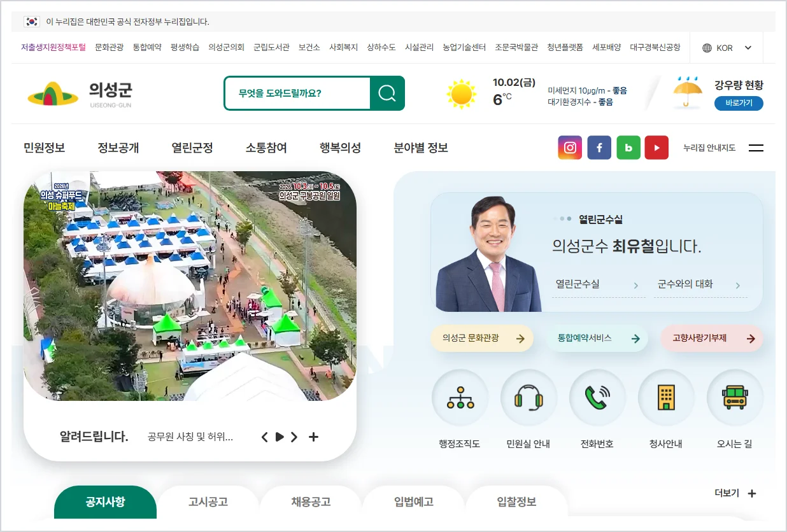Image resolution: width=787 pixels, height=532 pixels.
Task: Click the globe language icon
Action: (x=707, y=48)
